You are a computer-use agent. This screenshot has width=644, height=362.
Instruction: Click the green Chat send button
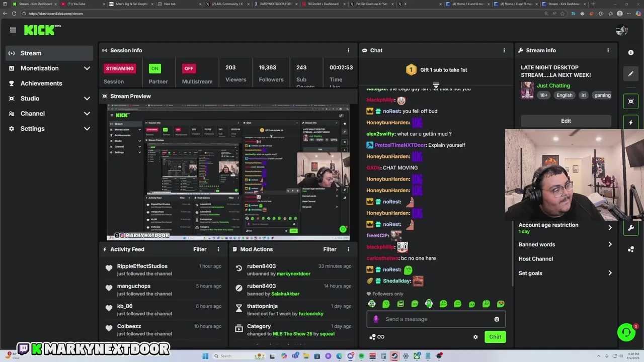(x=495, y=337)
